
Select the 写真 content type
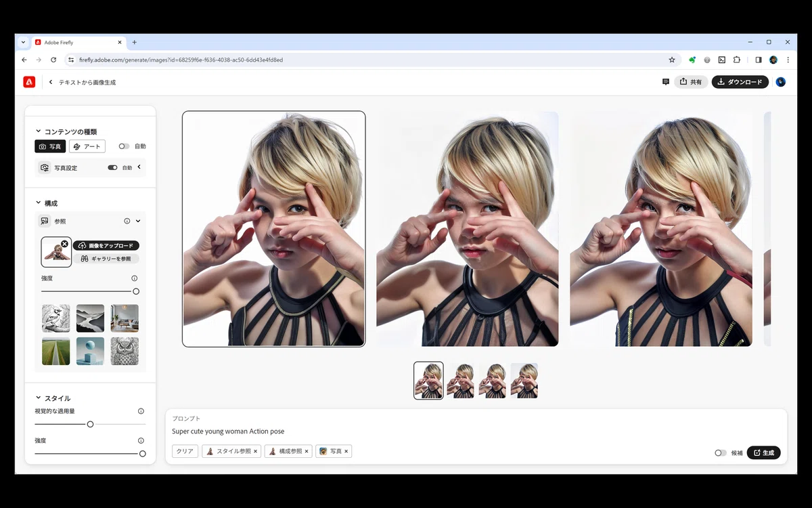[50, 146]
